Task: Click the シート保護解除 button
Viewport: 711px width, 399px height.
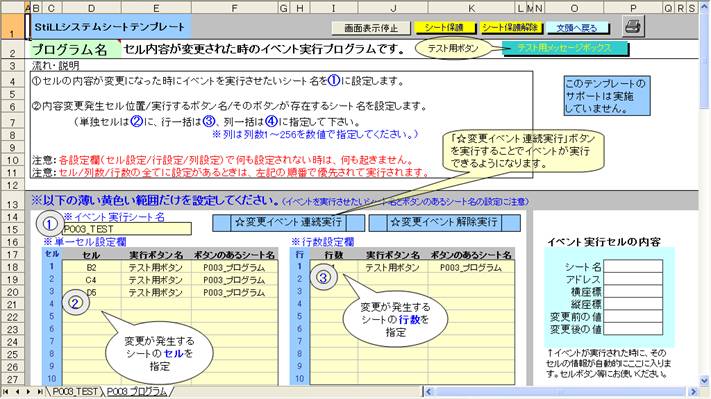Action: [x=510, y=28]
